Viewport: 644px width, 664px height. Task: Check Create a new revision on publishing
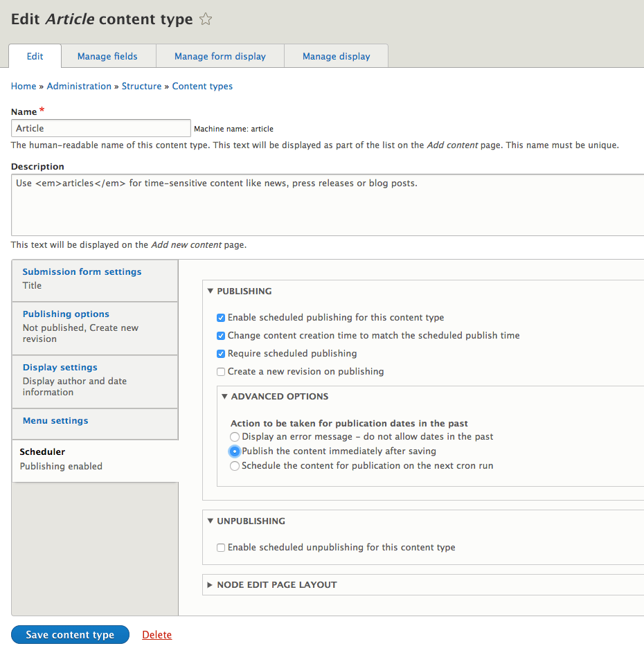[221, 372]
